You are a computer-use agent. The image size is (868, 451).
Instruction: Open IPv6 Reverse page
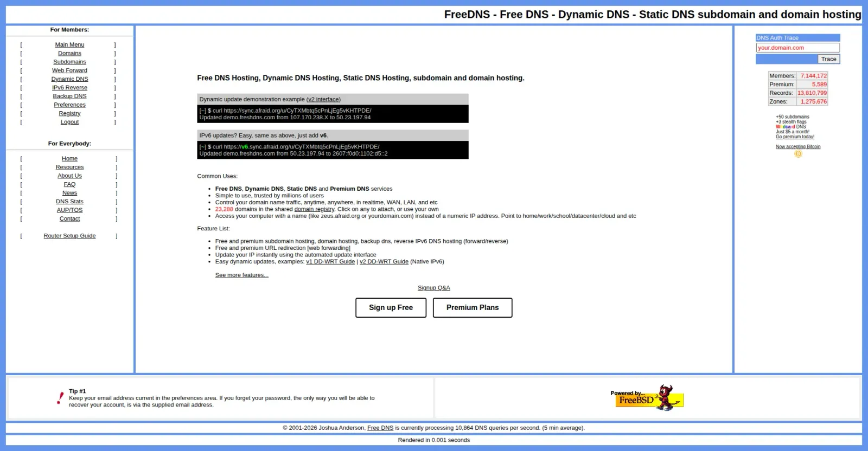[x=69, y=88]
